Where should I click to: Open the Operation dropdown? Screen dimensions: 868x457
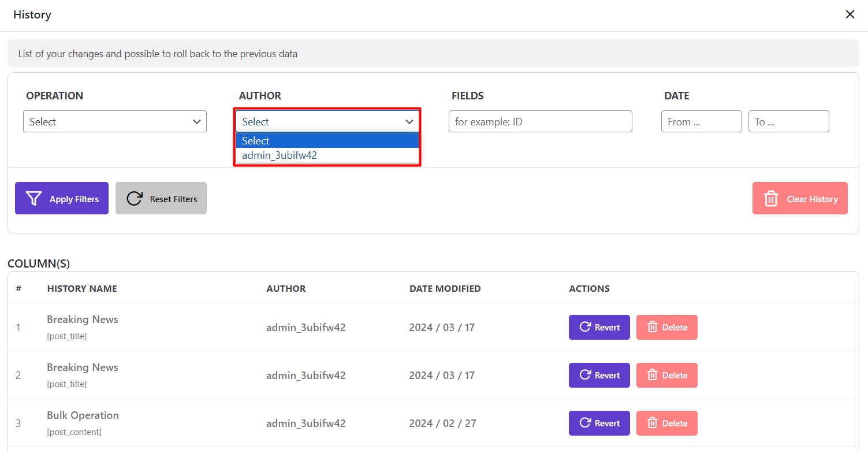coord(114,122)
